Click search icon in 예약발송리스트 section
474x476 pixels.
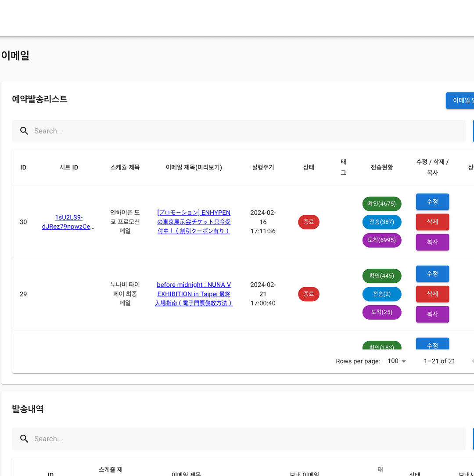24,131
